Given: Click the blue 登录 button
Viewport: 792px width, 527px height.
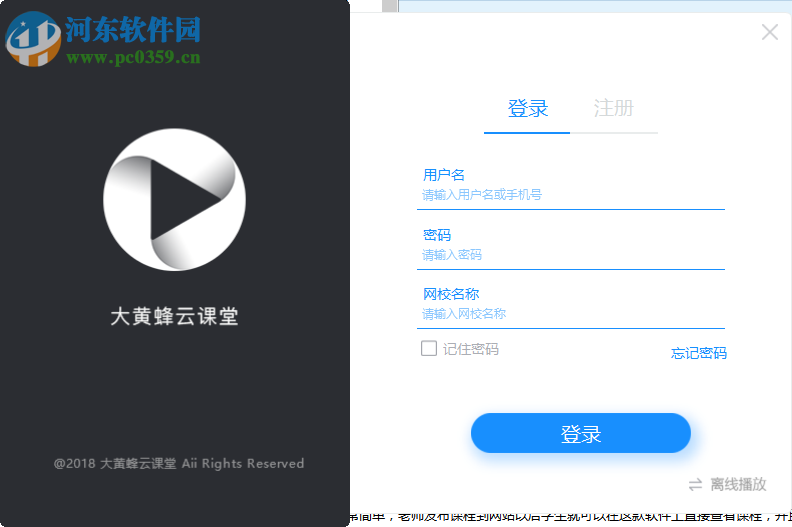Looking at the screenshot, I should pos(580,434).
